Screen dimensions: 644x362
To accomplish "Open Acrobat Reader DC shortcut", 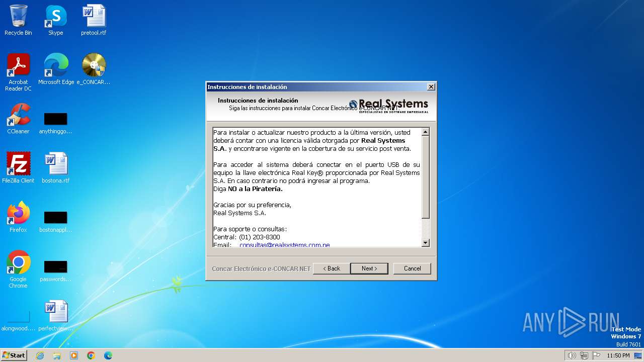I will tap(18, 72).
